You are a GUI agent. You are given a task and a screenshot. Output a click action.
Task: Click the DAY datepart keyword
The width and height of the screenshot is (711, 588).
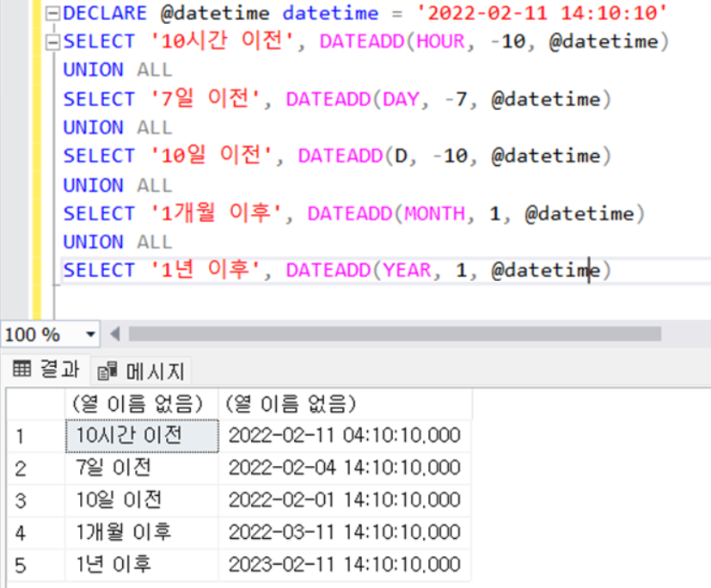tap(401, 99)
